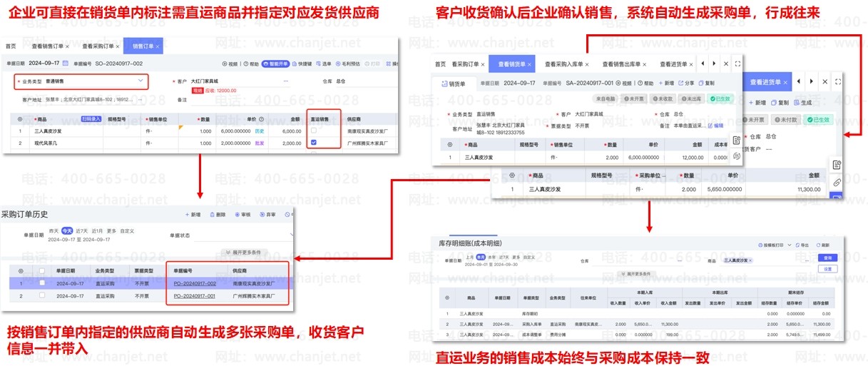Open the calendar icon beside 2024-09-17 in sales order

(x=65, y=63)
